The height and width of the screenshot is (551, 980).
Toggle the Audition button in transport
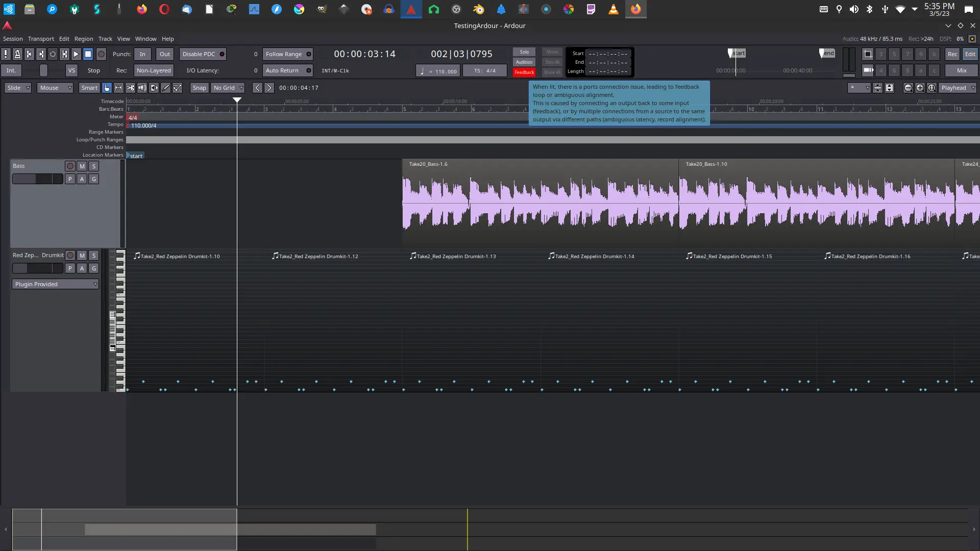524,62
